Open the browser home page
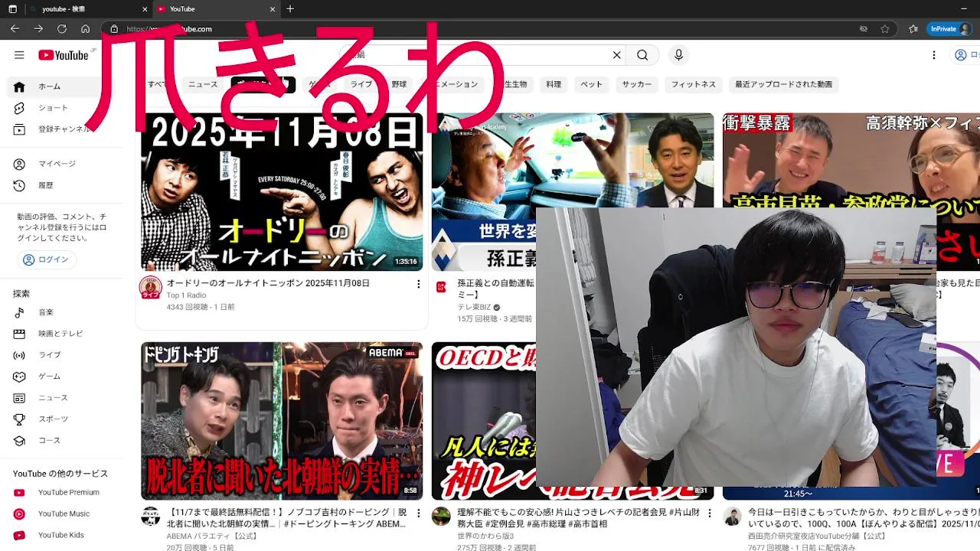980x551 pixels. coord(85,29)
